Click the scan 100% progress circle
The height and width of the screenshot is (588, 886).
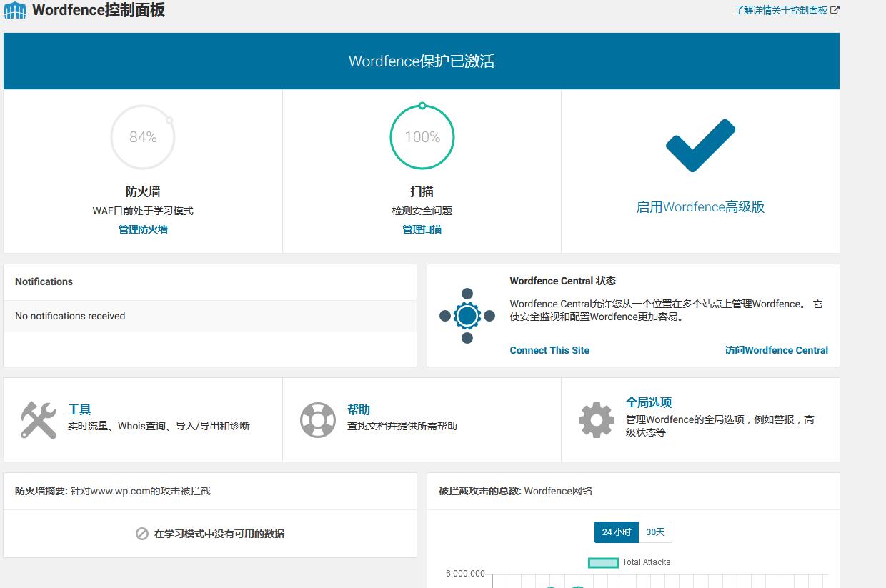[422, 136]
